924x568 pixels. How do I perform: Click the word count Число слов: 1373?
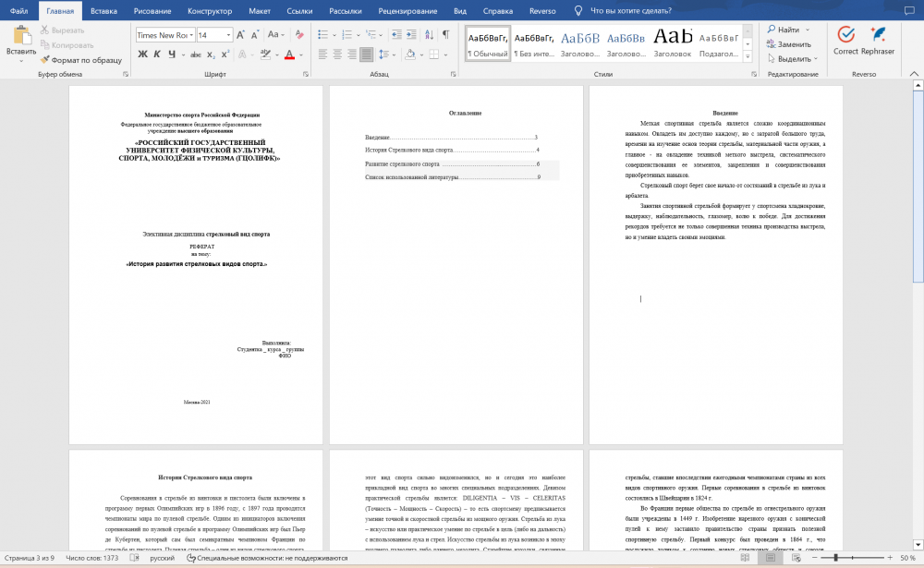[91, 558]
